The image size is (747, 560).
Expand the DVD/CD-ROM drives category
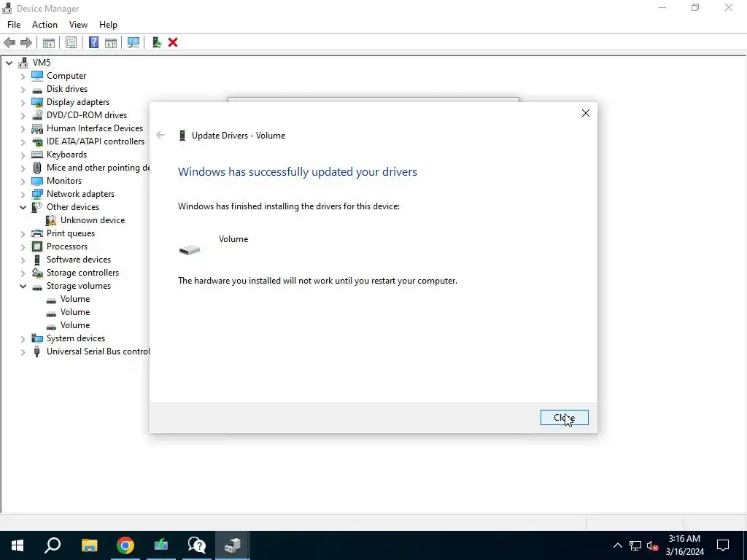tap(23, 115)
